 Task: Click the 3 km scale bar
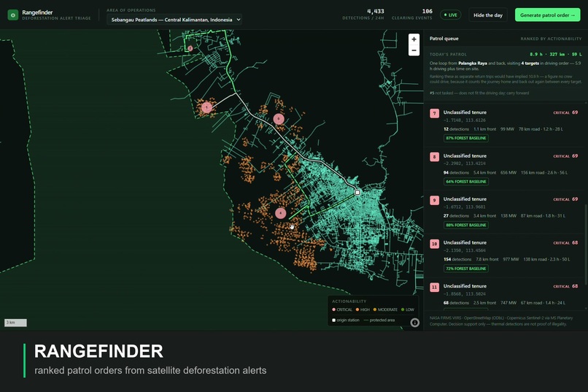15,323
